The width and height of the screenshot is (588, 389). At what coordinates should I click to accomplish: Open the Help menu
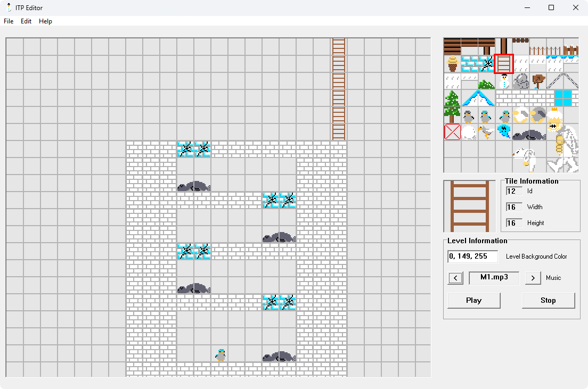[x=45, y=21]
